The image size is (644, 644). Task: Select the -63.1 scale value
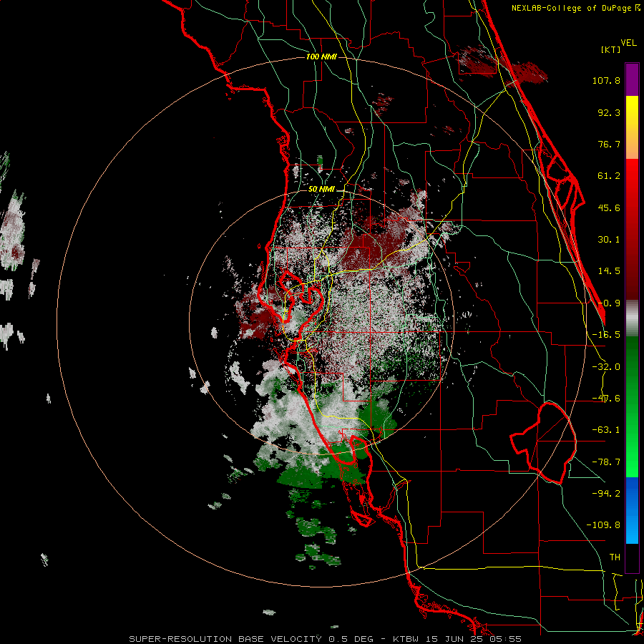click(606, 430)
